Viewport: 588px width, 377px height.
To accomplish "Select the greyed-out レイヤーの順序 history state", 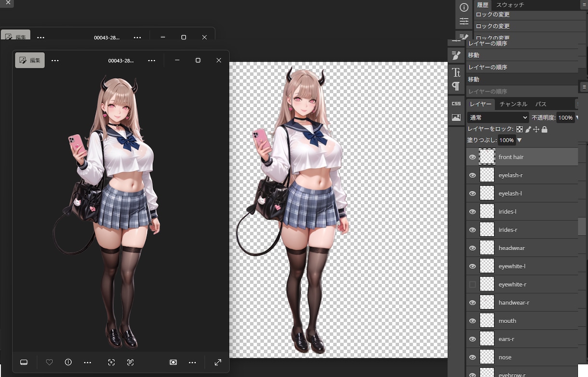I will 522,91.
